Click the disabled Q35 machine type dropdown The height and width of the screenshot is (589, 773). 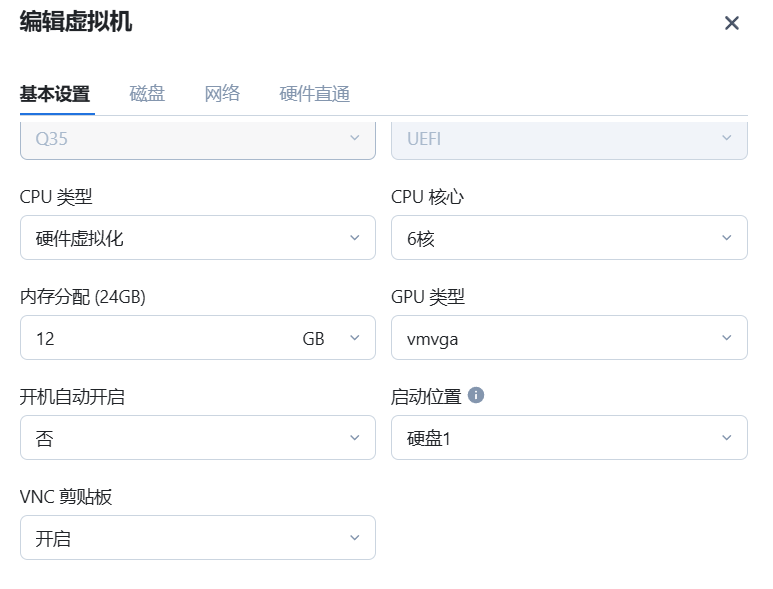[197, 139]
